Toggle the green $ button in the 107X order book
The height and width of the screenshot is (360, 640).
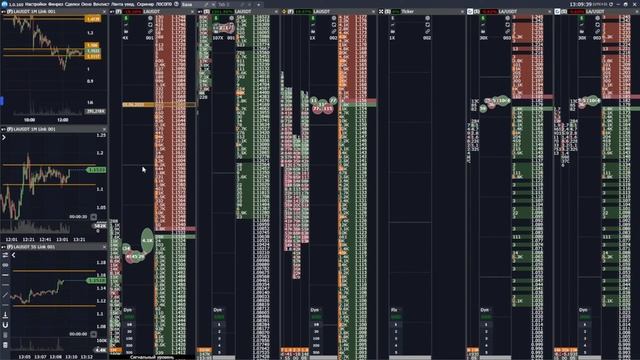point(216,18)
